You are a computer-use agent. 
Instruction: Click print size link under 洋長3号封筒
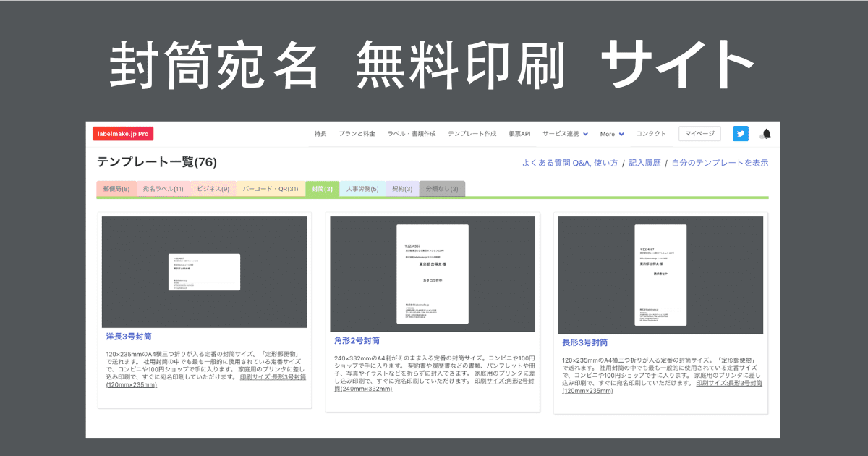coord(206,381)
